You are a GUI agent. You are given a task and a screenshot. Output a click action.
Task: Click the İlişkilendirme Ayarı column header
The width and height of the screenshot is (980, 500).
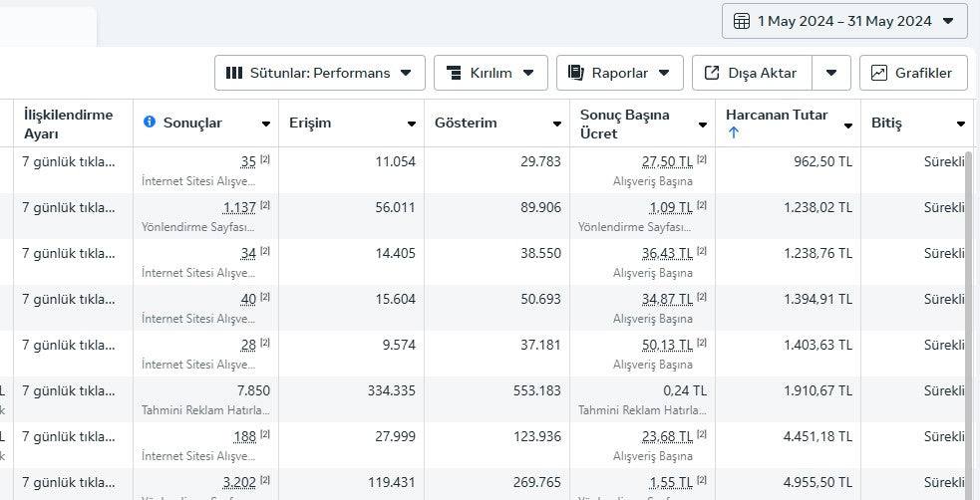coord(68,124)
